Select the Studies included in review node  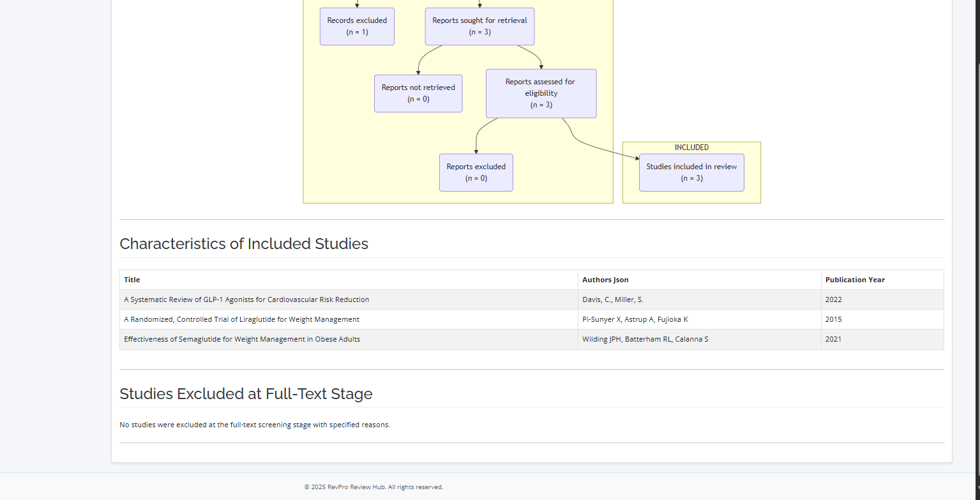(x=691, y=172)
